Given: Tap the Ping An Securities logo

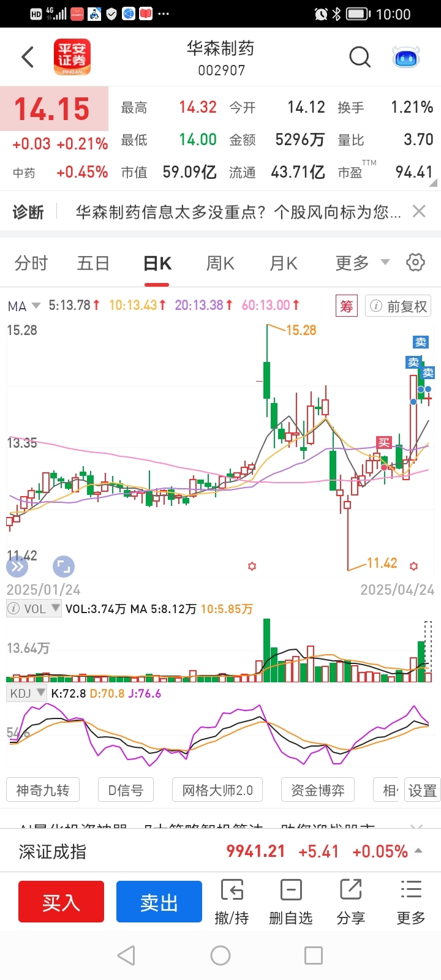Looking at the screenshot, I should (72, 58).
